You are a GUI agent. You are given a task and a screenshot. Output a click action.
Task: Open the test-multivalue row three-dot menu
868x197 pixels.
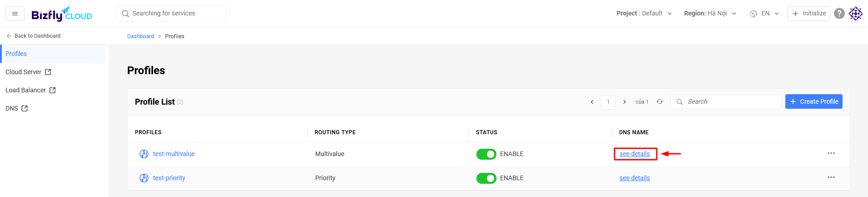tap(831, 153)
